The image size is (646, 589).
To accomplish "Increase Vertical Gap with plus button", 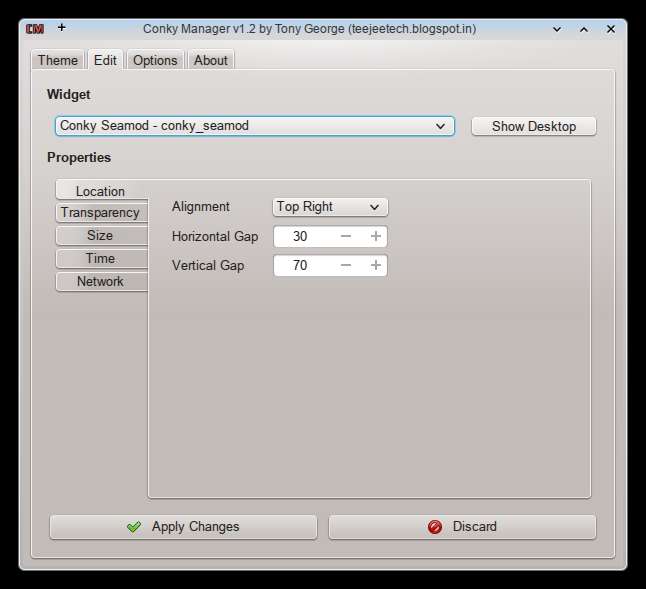I will point(376,266).
